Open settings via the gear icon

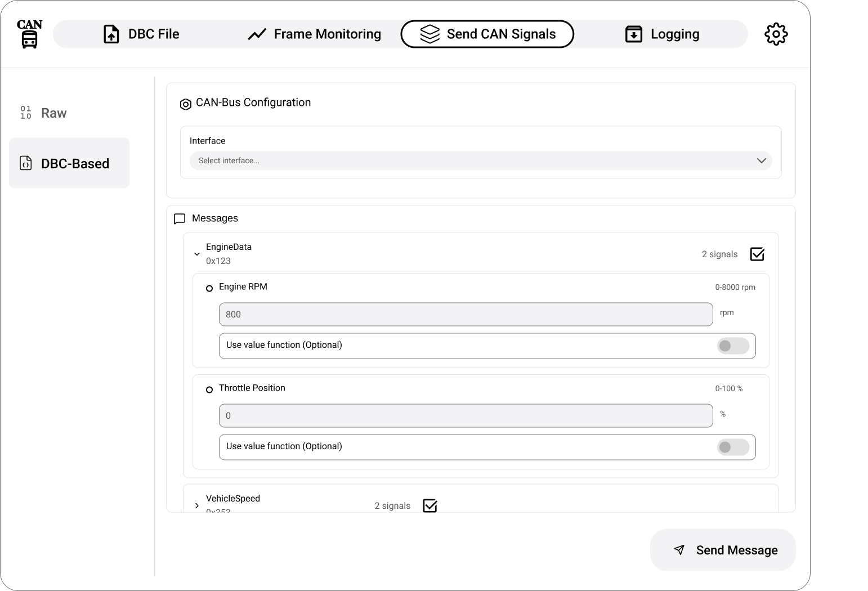[x=776, y=34]
